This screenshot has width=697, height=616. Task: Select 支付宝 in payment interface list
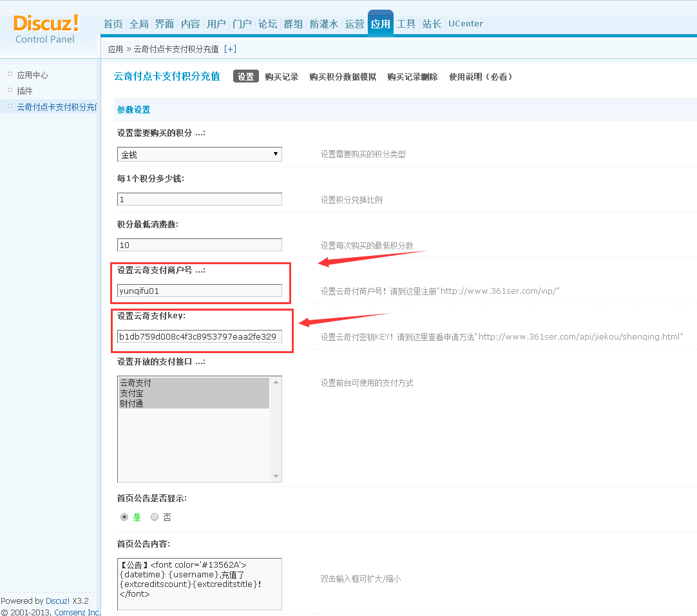(x=194, y=393)
